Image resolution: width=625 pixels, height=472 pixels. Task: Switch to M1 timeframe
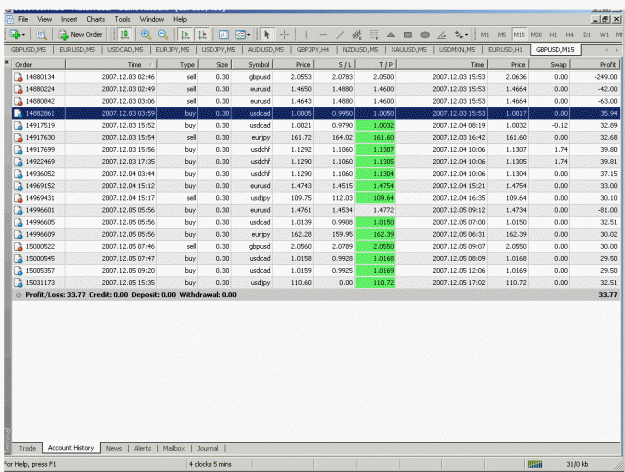(485, 35)
